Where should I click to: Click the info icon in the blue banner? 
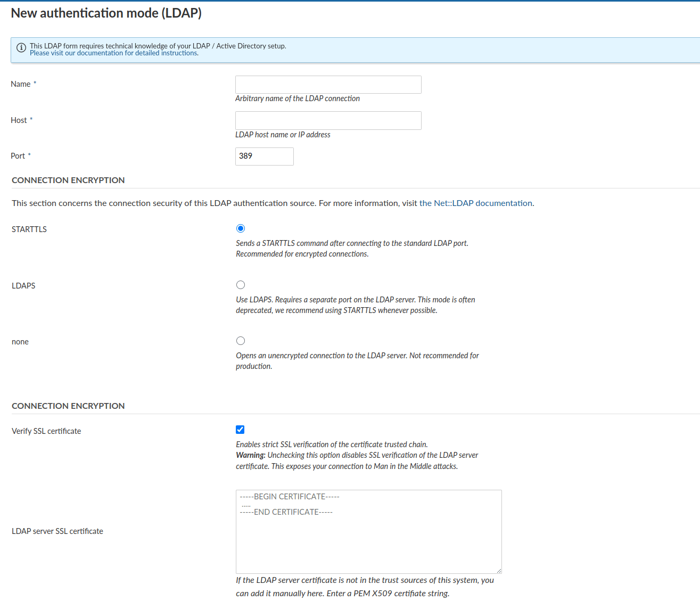(x=21, y=47)
